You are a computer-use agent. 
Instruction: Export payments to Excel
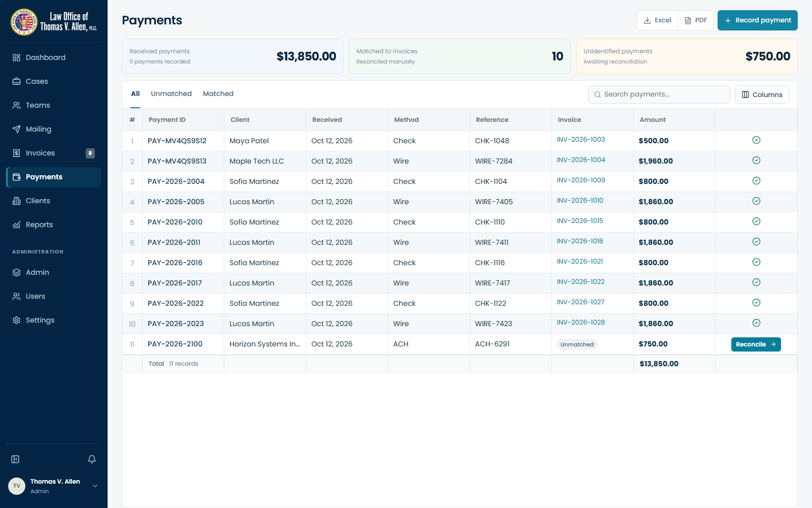pos(657,20)
